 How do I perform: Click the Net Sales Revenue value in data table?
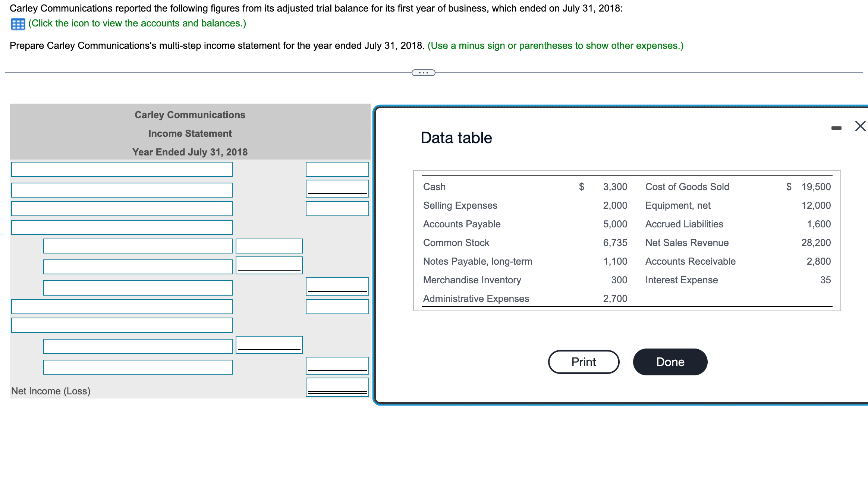816,243
